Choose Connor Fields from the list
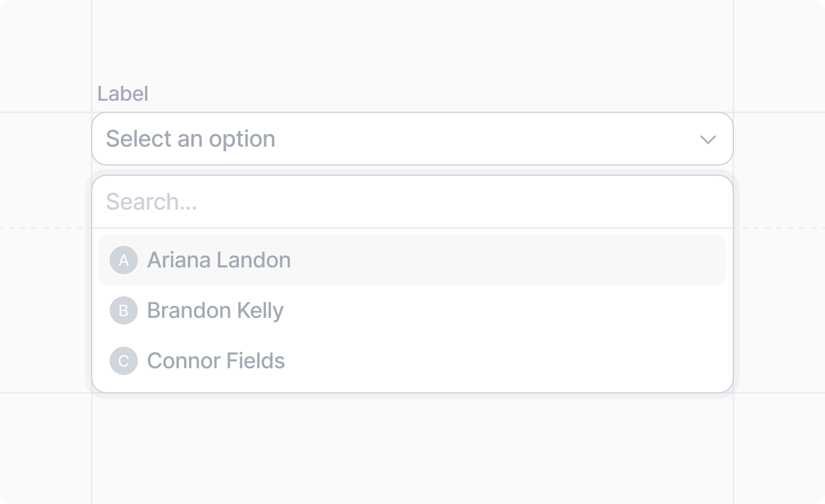Image resolution: width=825 pixels, height=504 pixels. click(x=412, y=361)
